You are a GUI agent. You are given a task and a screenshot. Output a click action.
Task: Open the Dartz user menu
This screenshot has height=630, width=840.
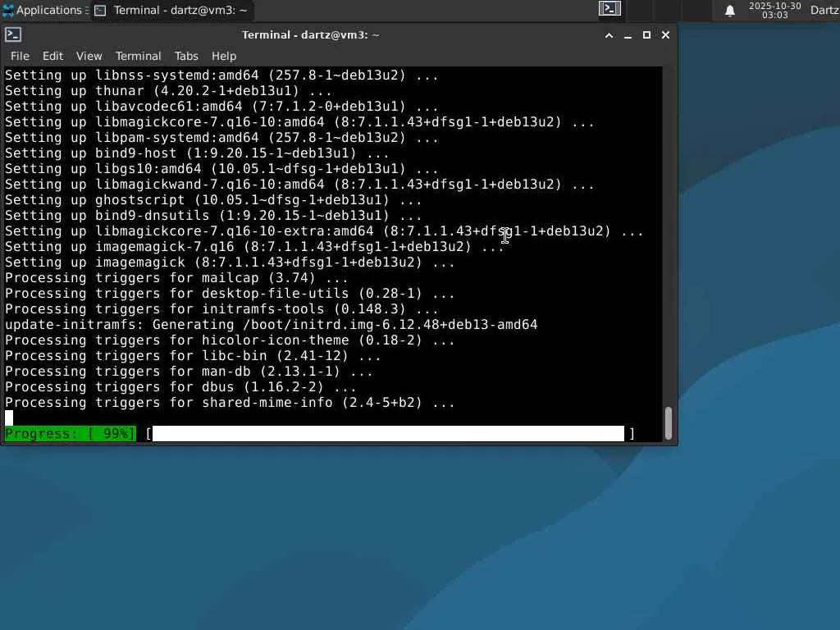pos(824,10)
